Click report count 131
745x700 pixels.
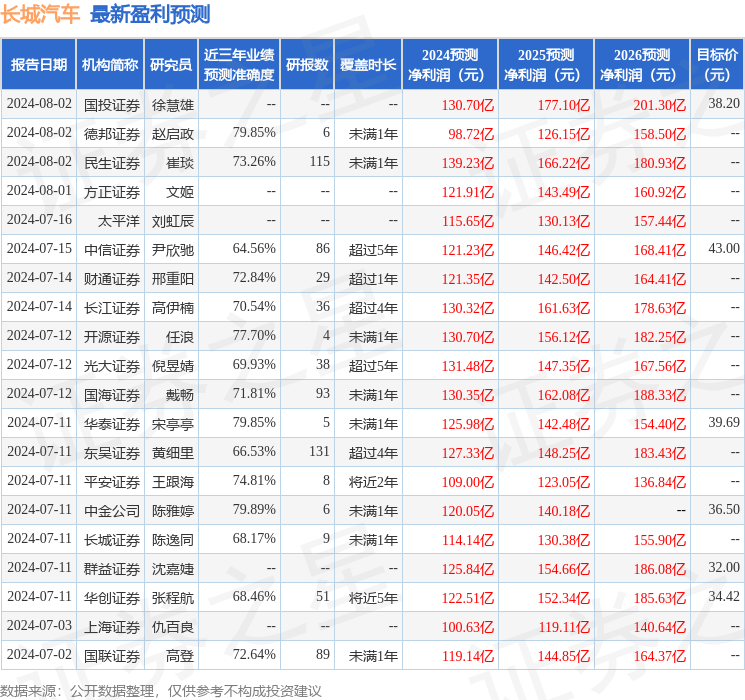point(319,451)
